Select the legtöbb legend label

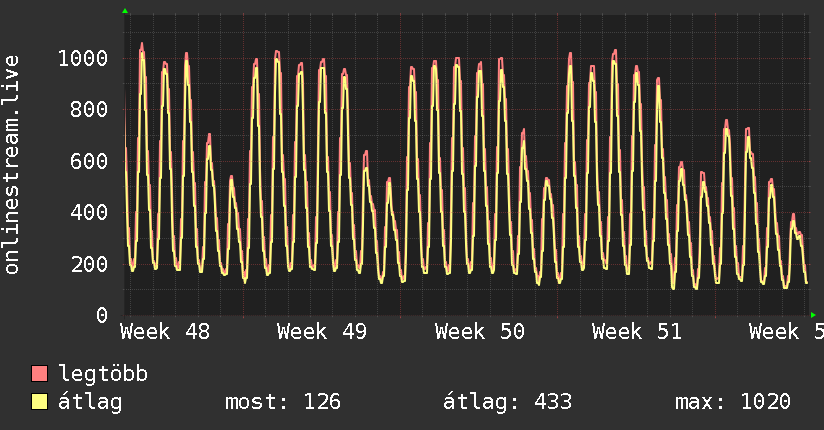(x=103, y=375)
